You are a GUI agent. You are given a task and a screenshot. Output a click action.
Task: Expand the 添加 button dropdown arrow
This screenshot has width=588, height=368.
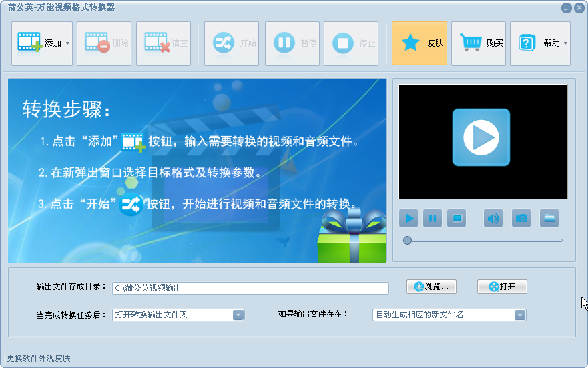pos(68,43)
